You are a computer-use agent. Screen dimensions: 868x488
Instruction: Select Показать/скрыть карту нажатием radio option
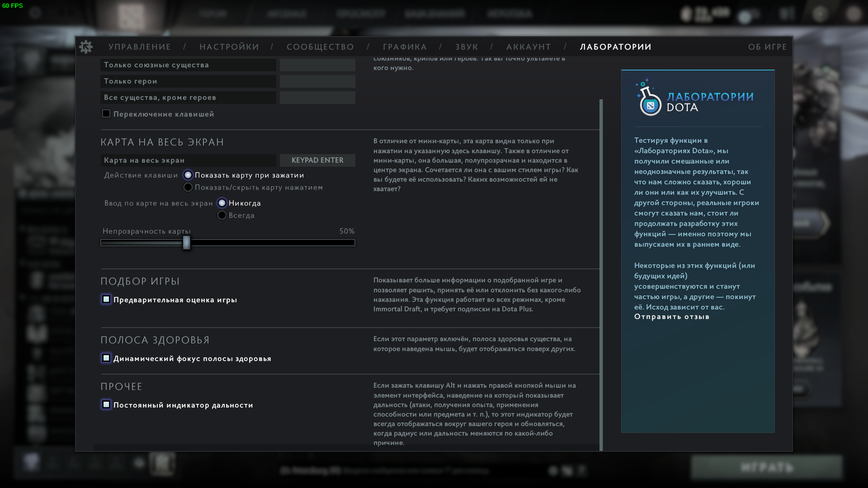188,188
